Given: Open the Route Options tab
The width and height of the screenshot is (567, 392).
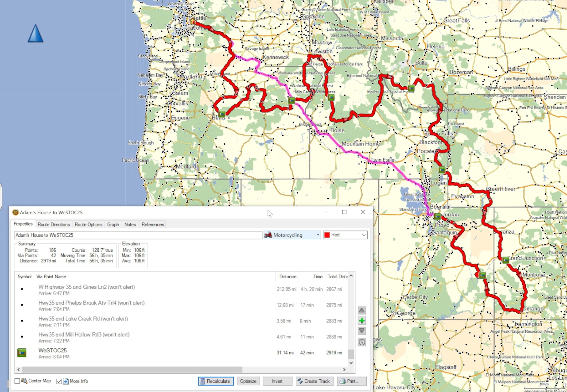Looking at the screenshot, I should coord(89,224).
